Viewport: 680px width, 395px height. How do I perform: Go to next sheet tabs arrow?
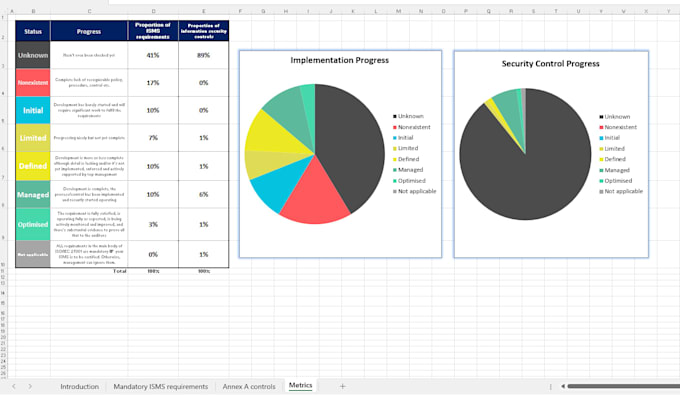coord(30,386)
